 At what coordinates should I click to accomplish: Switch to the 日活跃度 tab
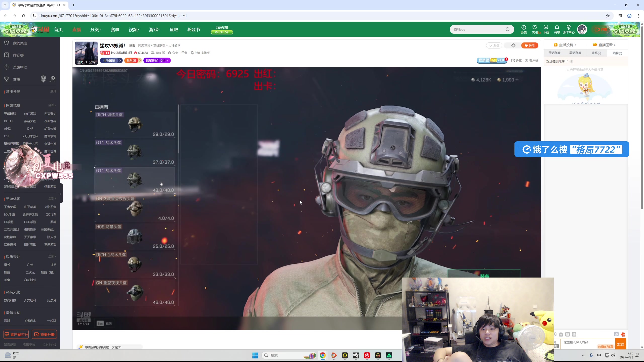[x=554, y=53]
